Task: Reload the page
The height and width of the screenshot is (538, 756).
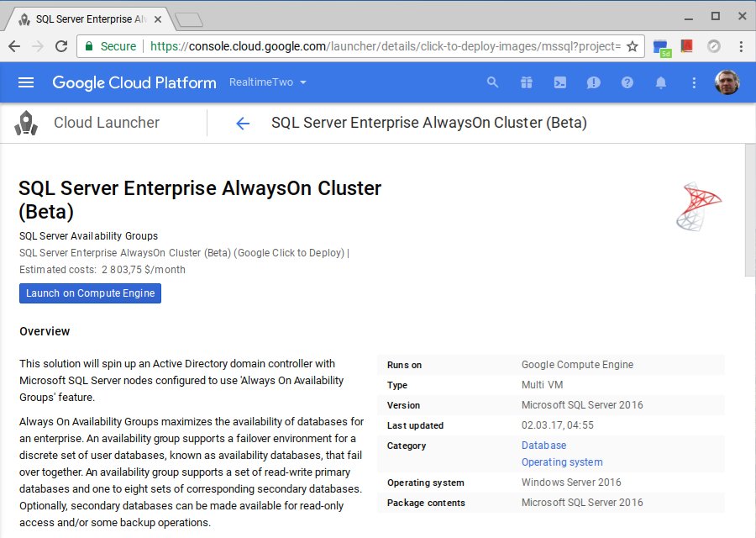Action: click(x=61, y=46)
